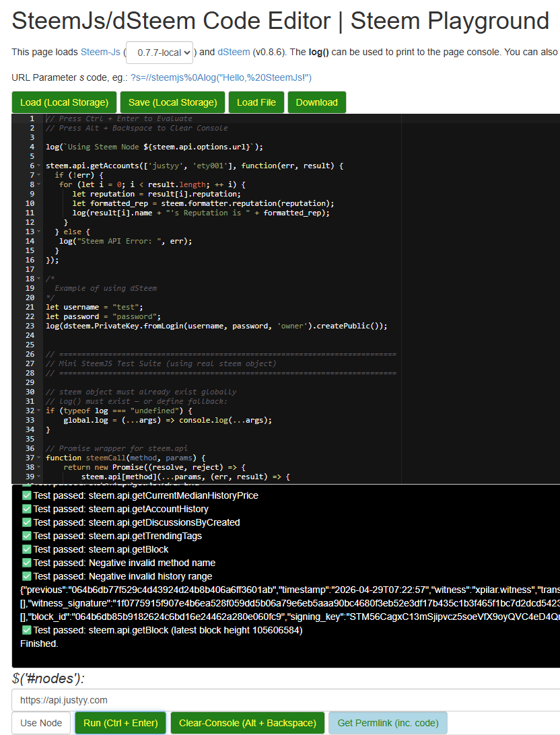Click the page title heading
Viewport: 560px width, 735px height.
pos(280,21)
